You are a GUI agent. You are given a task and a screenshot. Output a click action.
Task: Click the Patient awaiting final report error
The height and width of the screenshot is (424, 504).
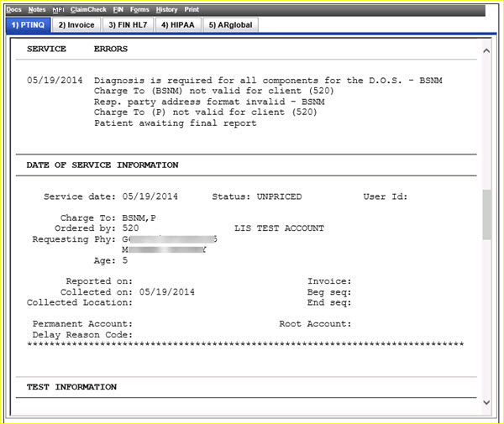[x=175, y=123]
